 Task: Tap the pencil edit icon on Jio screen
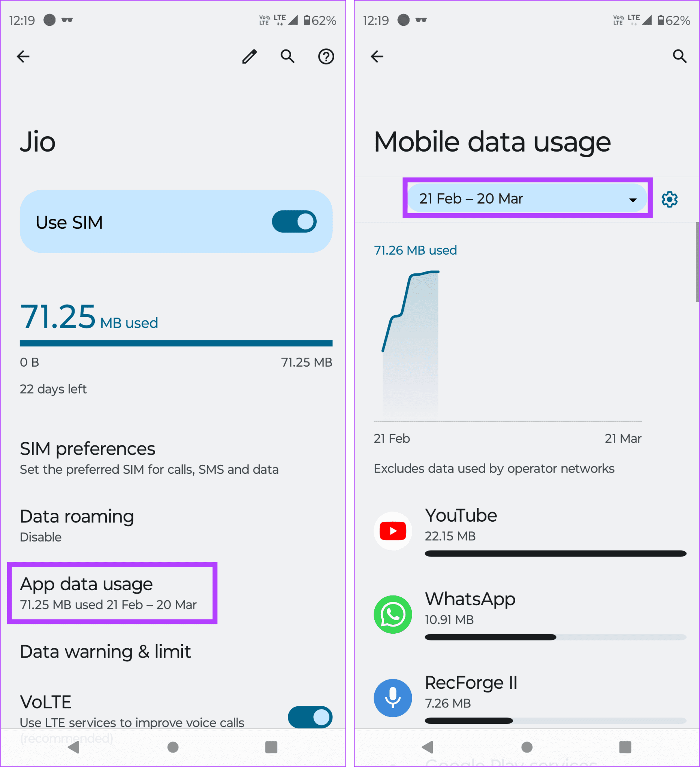click(x=249, y=57)
